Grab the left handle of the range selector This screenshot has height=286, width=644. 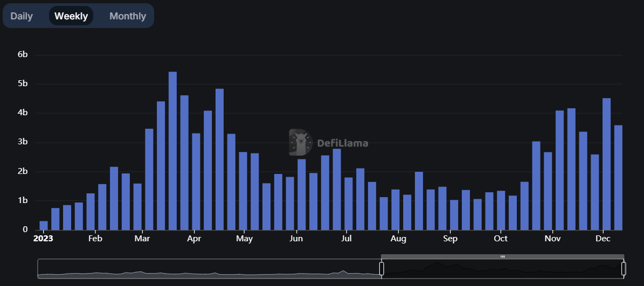[x=382, y=269]
